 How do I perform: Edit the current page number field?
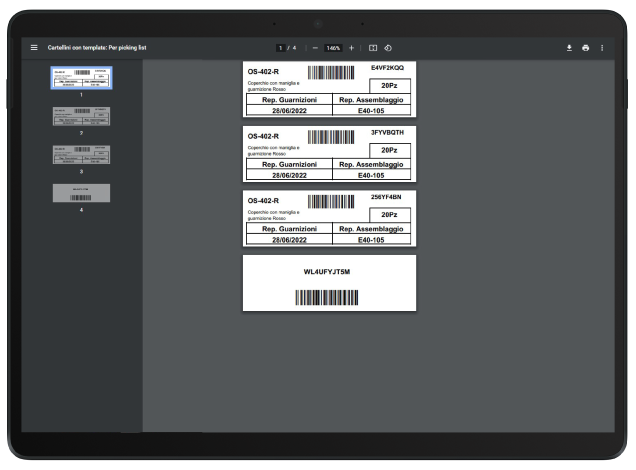click(x=280, y=48)
